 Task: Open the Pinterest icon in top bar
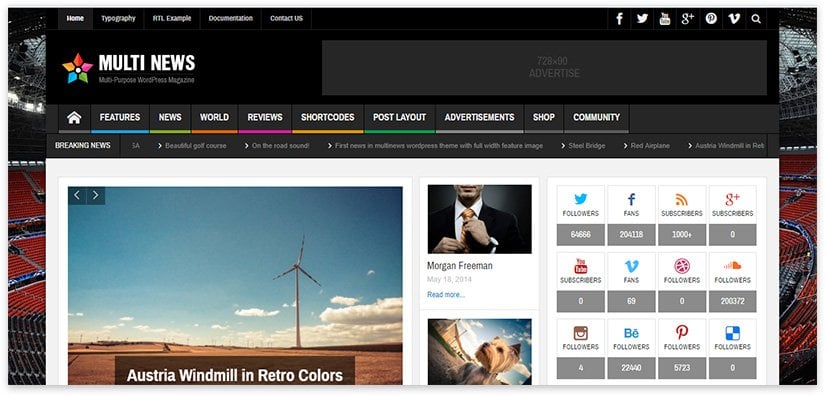[x=711, y=19]
